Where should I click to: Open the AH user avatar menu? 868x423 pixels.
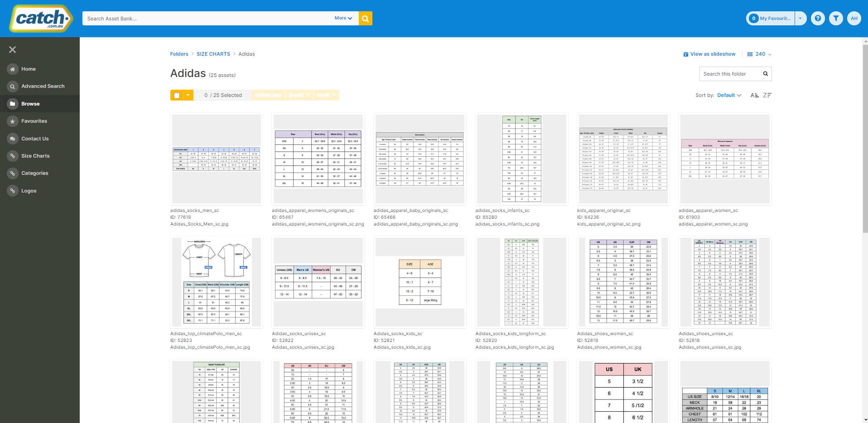(x=854, y=19)
